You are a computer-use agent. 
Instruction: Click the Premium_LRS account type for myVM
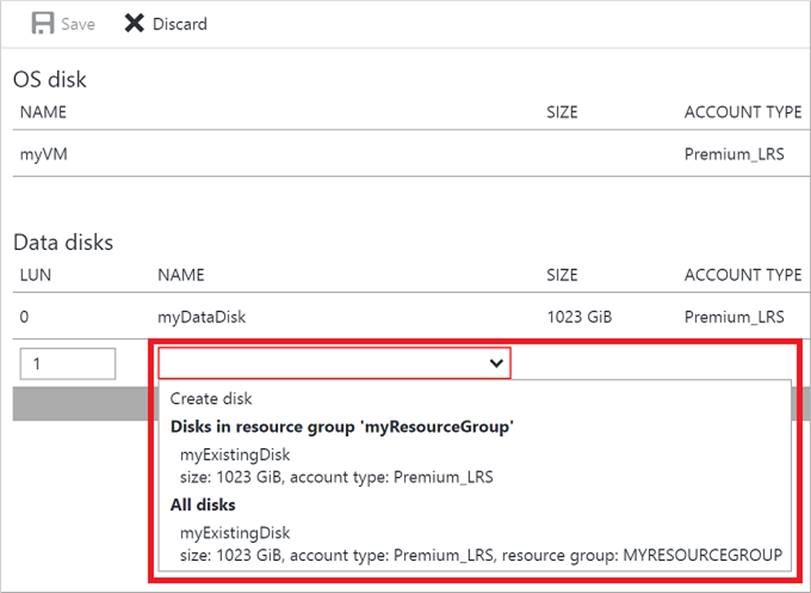click(734, 155)
